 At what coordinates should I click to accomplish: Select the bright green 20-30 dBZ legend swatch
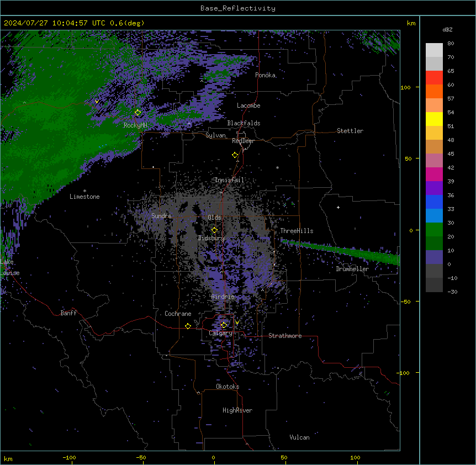pos(434,230)
